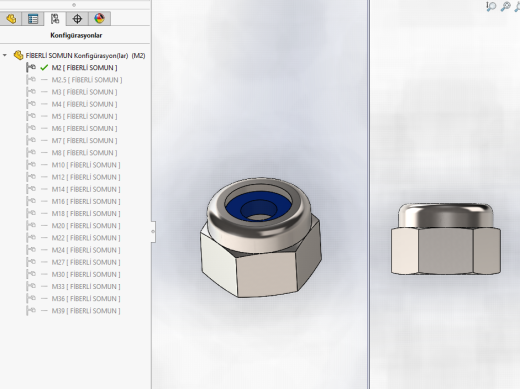Screen dimensions: 520x389
Task: Click the Zoom to Area magnifier icon
Action: coord(505,6)
